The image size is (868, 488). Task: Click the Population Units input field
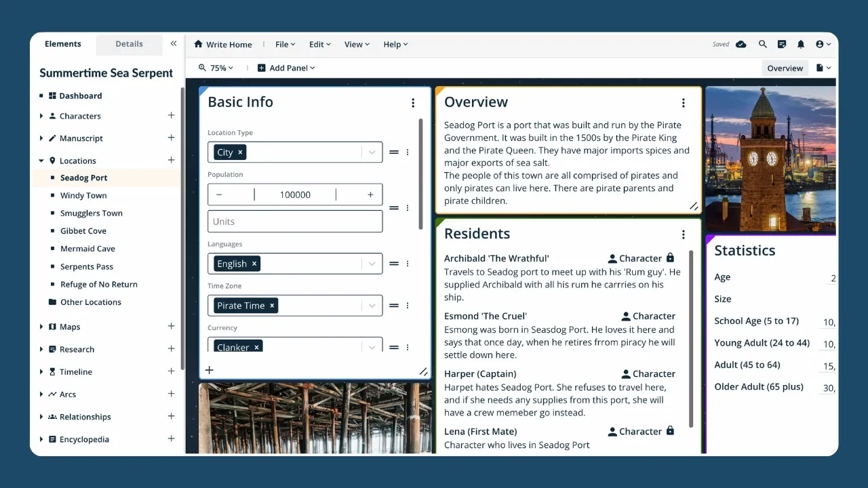[295, 222]
